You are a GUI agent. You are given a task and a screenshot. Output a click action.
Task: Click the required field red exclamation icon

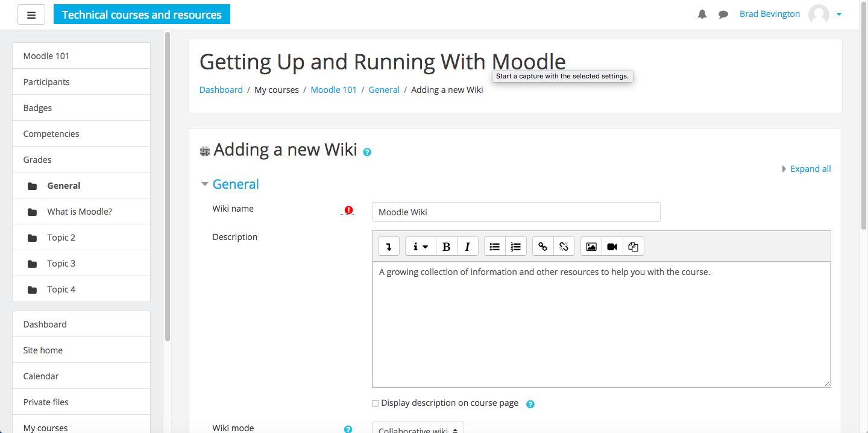point(348,210)
